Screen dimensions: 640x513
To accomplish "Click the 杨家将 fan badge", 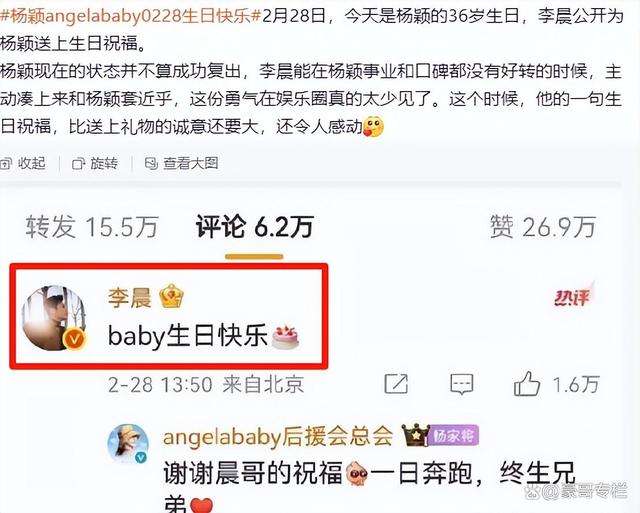I will [x=453, y=436].
